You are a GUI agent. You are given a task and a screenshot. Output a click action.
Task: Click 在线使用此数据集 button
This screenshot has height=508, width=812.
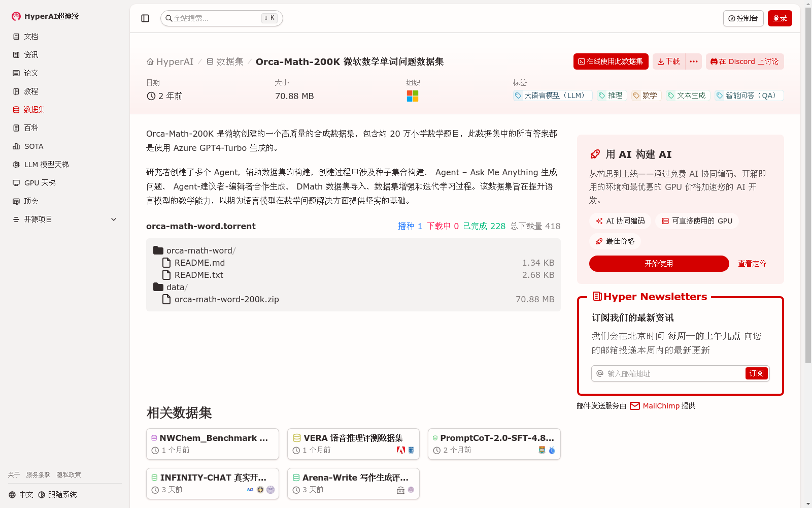click(x=611, y=61)
